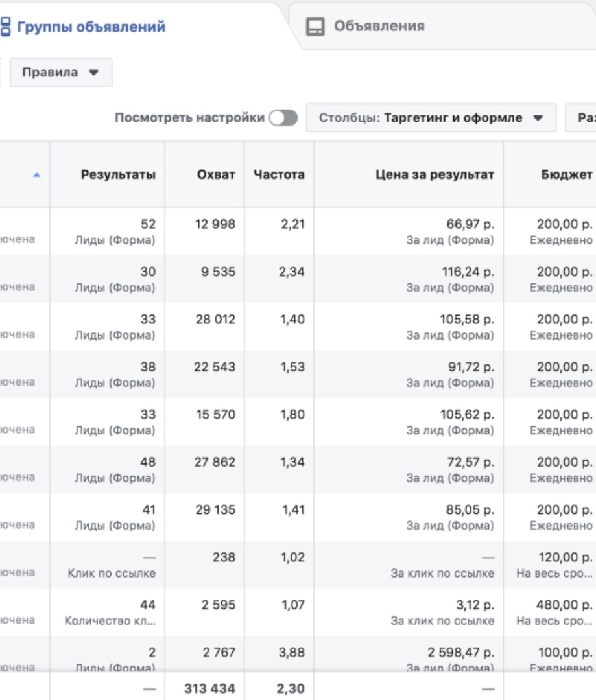
Task: Click the partially visible Раз button
Action: pos(584,118)
